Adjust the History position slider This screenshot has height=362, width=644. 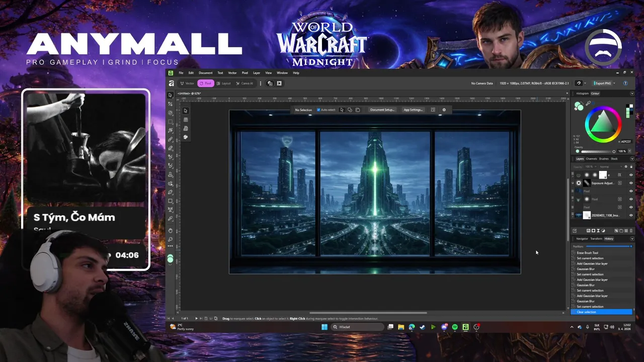click(609, 246)
